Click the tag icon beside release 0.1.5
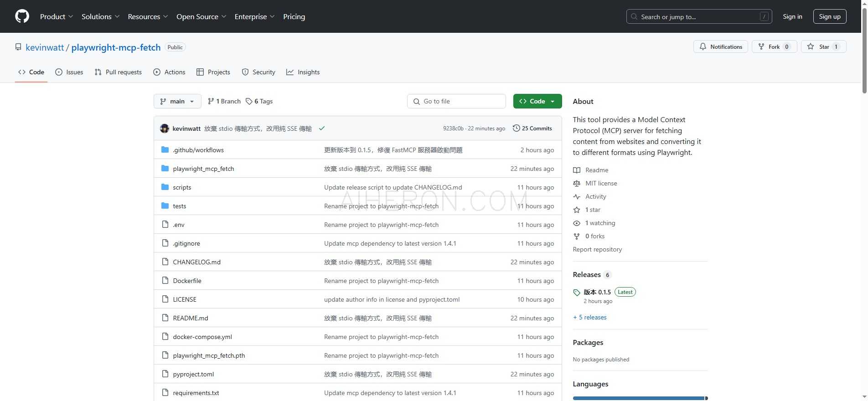 tap(577, 293)
